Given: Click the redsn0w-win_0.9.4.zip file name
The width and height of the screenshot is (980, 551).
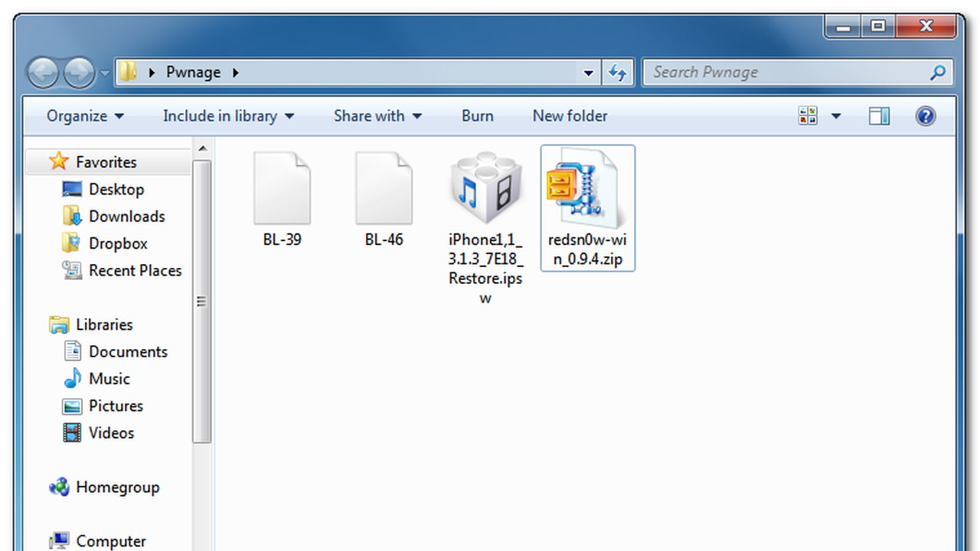Looking at the screenshot, I should pyautogui.click(x=587, y=249).
